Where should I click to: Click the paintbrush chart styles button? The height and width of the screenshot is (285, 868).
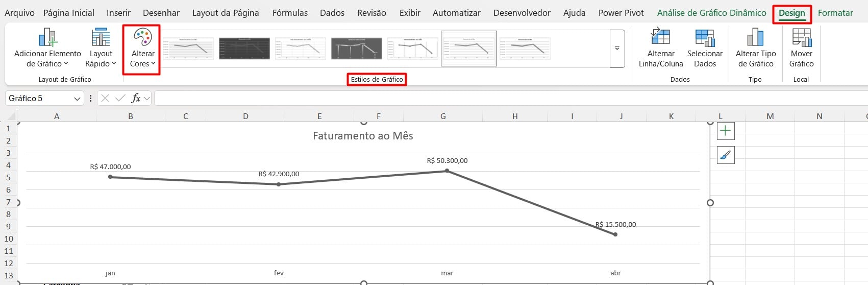(x=725, y=155)
